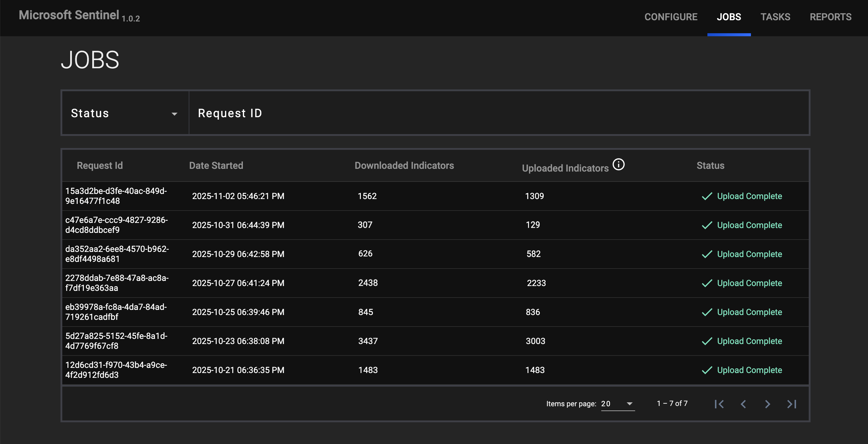Sort by the Date Started column header

[x=216, y=165]
